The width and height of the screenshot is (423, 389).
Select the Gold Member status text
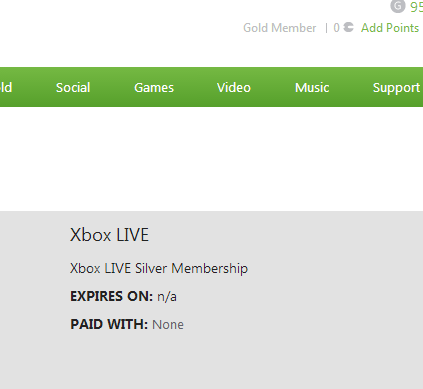(x=280, y=28)
